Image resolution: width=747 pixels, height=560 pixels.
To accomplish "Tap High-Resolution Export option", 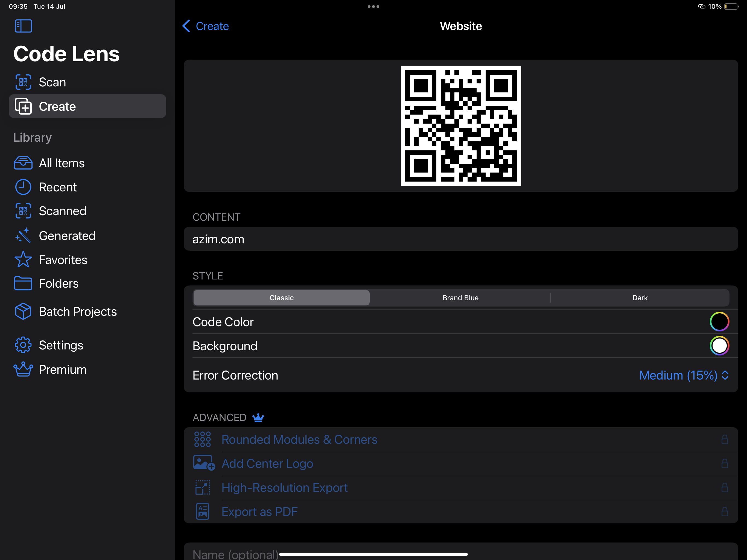I will [x=461, y=488].
